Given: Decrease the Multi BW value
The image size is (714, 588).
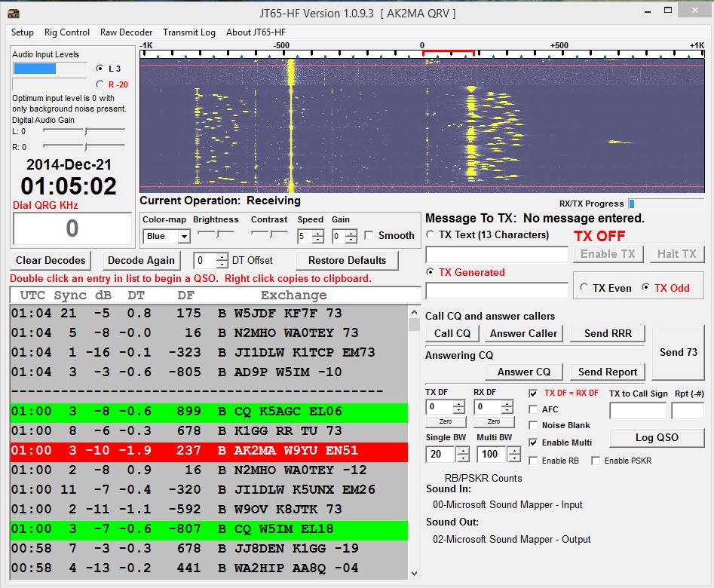Looking at the screenshot, I should coord(514,458).
